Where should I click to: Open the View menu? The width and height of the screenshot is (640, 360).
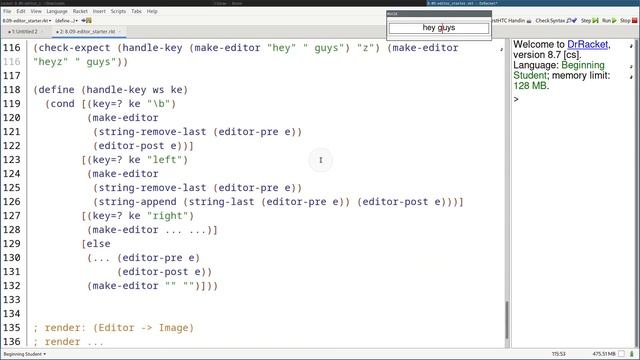coord(36,11)
